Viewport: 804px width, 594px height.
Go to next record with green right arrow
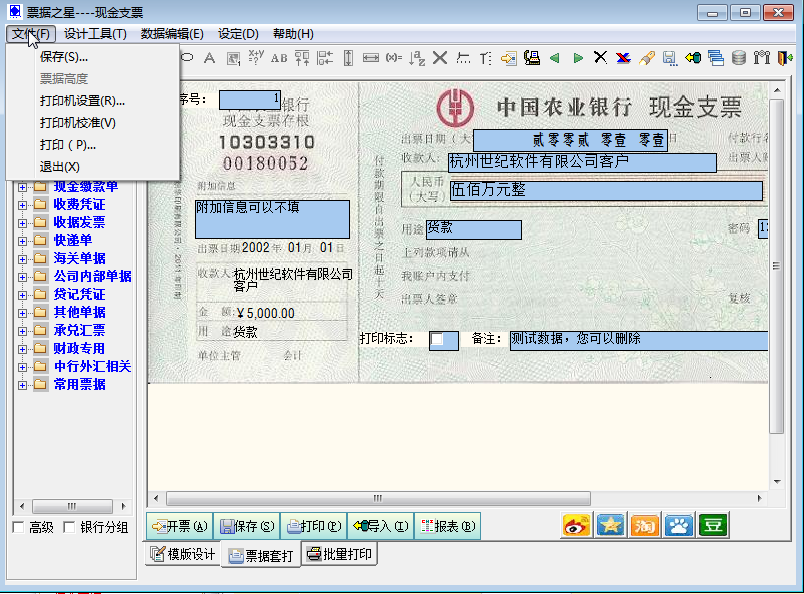coord(578,58)
